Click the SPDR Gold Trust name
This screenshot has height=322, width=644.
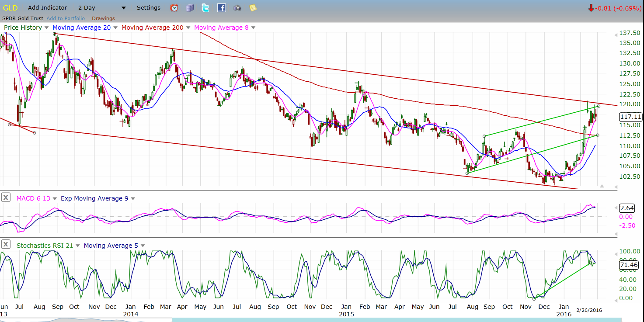[23, 18]
